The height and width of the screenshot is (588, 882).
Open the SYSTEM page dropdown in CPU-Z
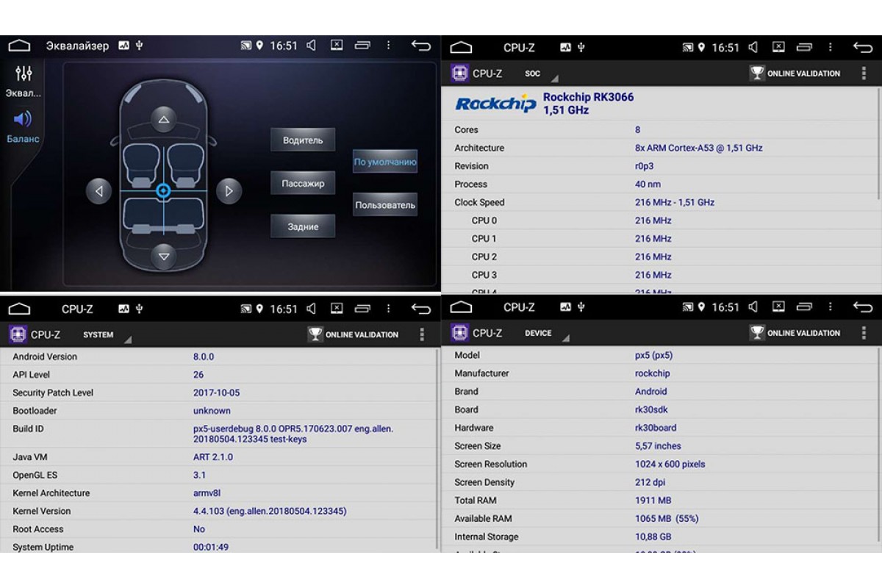(107, 335)
